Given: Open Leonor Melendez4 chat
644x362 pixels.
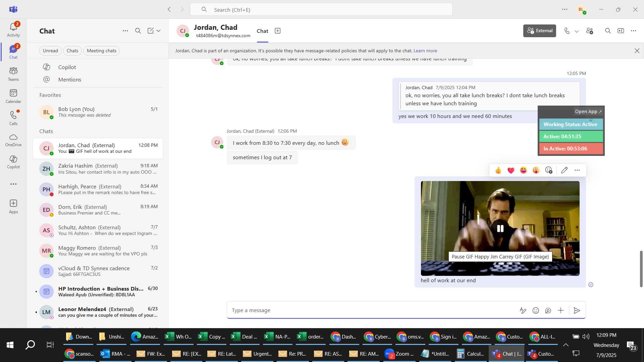Looking at the screenshot, I should coord(98,312).
